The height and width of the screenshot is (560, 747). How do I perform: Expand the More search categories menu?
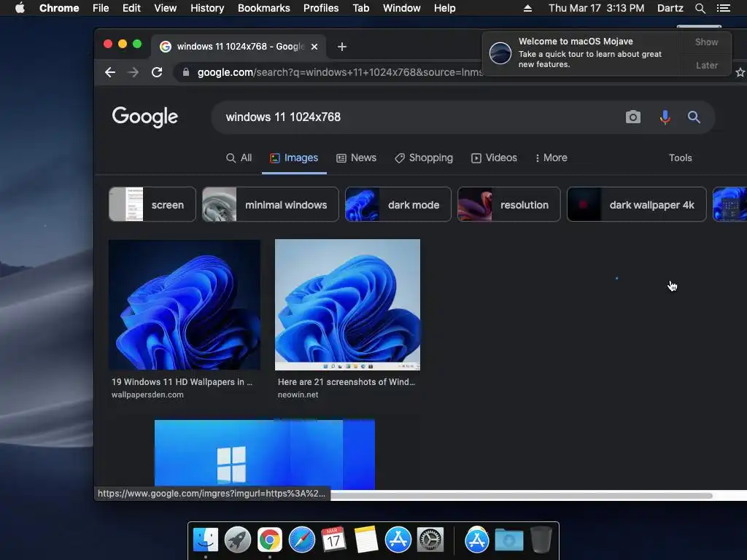(551, 158)
